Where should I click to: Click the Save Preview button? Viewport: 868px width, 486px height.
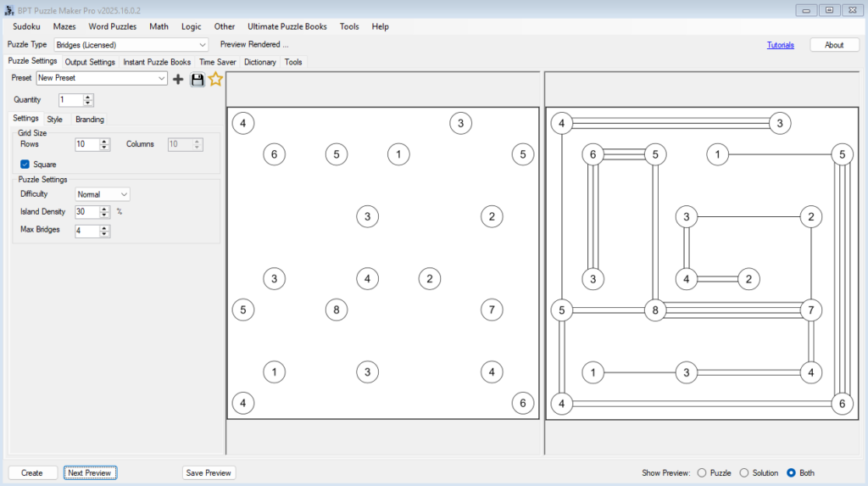209,472
